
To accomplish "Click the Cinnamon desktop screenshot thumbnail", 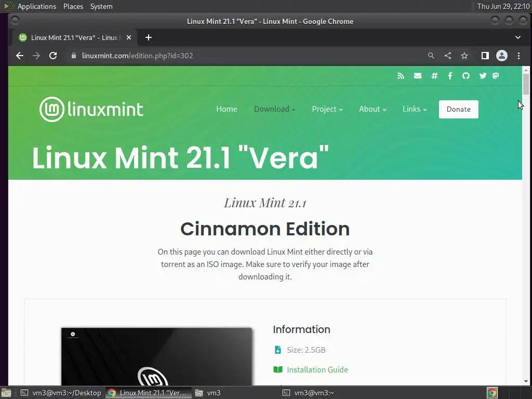I will click(156, 356).
